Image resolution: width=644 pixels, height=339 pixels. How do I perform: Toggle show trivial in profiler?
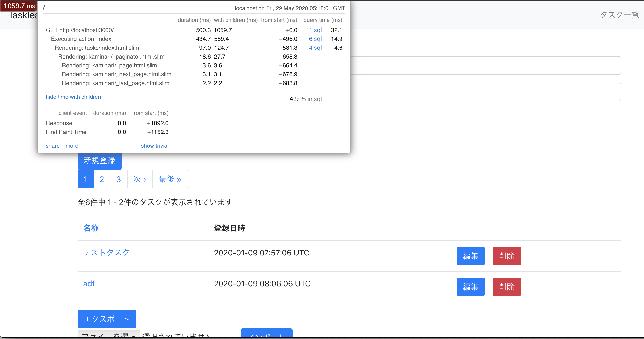tap(154, 146)
